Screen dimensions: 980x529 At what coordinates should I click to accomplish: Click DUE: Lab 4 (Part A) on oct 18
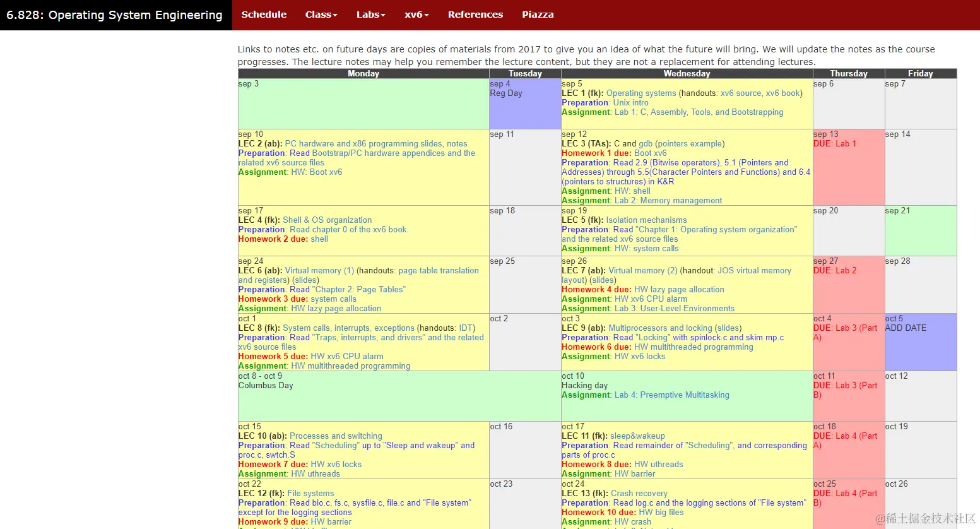(845, 441)
